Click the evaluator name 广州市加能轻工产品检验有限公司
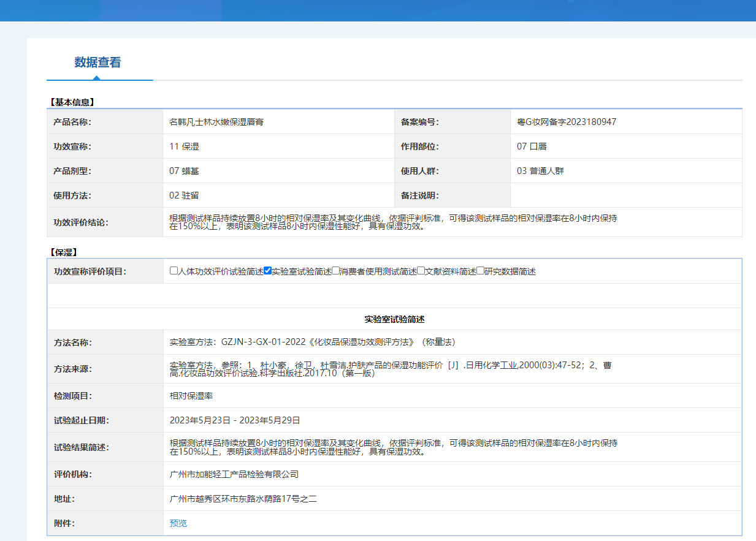This screenshot has width=756, height=541. (234, 474)
